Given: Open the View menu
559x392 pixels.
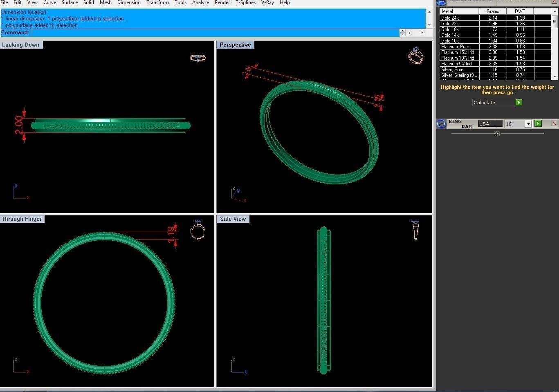Looking at the screenshot, I should pyautogui.click(x=33, y=2).
